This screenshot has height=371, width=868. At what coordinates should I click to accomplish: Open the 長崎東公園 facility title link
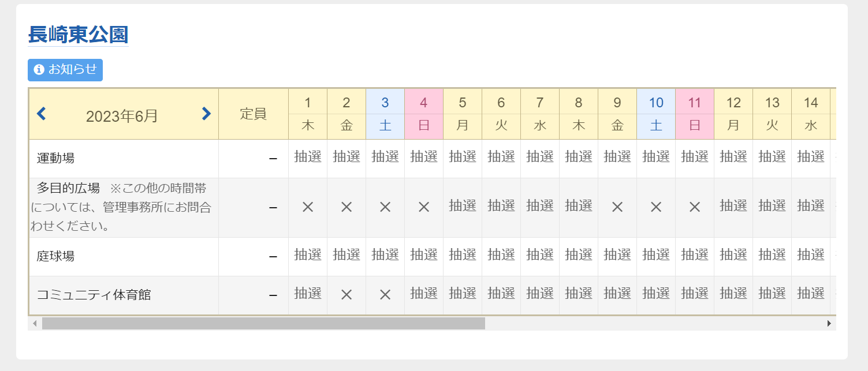78,35
